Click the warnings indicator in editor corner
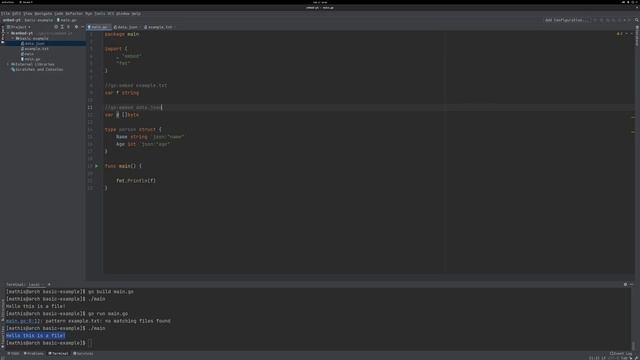Image resolution: width=640 pixels, height=360 pixels. point(620,34)
